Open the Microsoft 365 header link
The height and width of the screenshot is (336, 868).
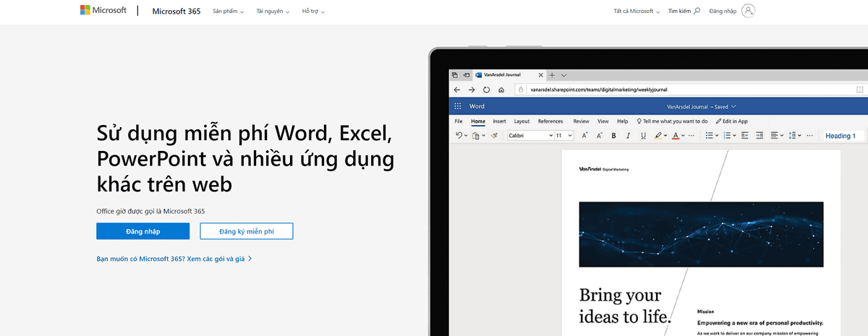point(176,11)
